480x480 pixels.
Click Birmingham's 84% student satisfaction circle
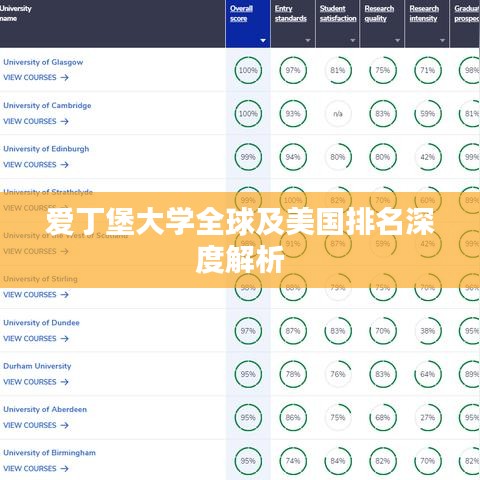(338, 461)
